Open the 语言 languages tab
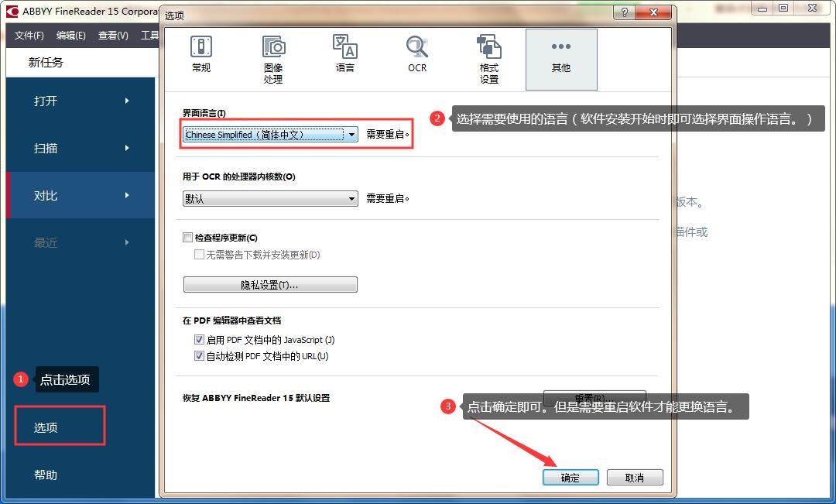This screenshot has height=504, width=836. point(345,54)
